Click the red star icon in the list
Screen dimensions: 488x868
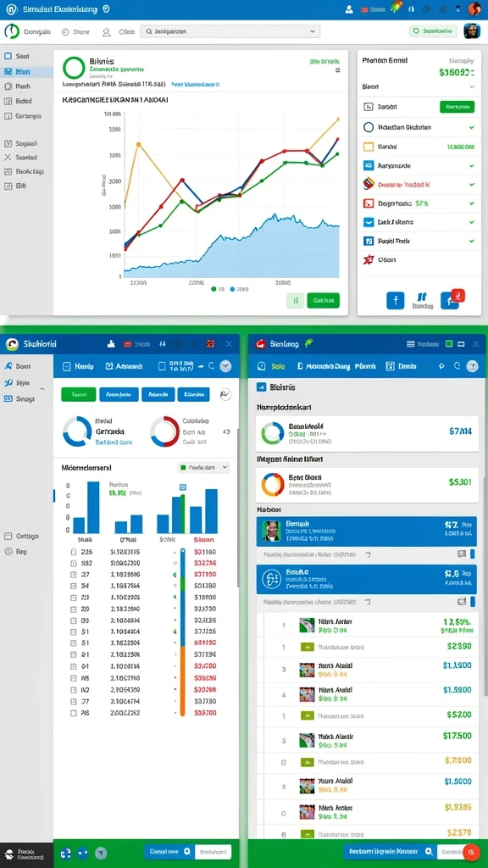[369, 259]
